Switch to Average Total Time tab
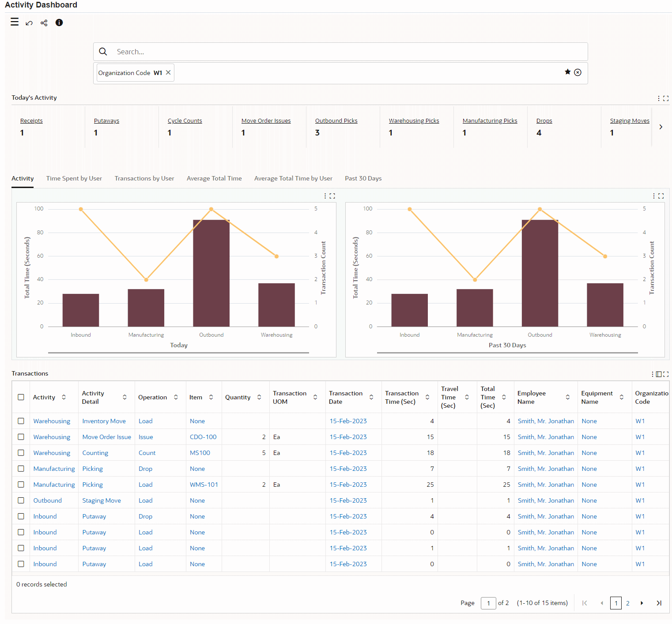Screen dimensions: 672x624 pos(214,178)
